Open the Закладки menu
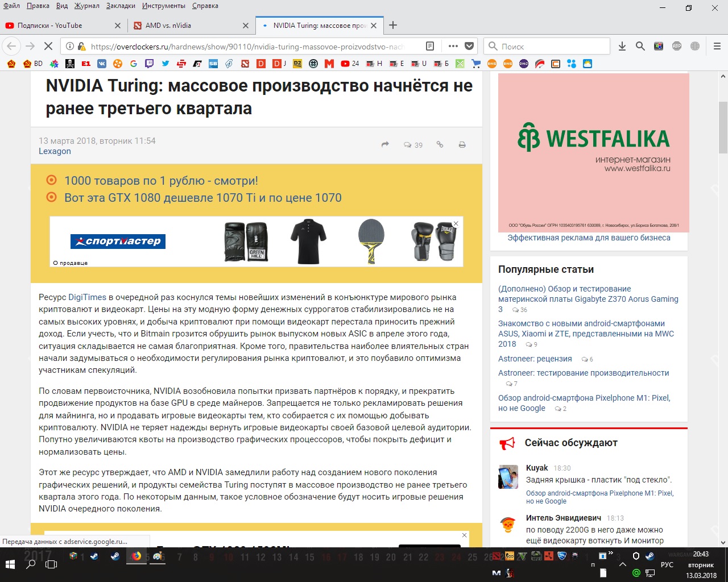This screenshot has height=582, width=728. coord(121,6)
